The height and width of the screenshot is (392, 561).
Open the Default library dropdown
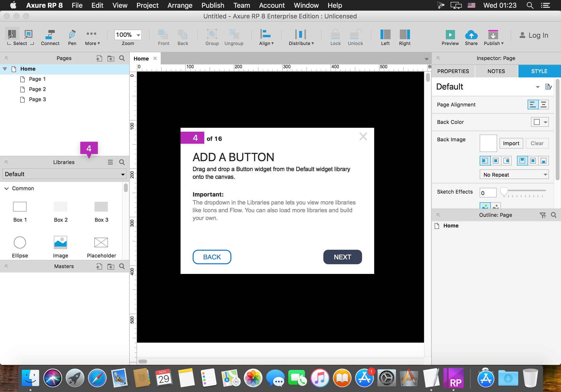coord(65,174)
